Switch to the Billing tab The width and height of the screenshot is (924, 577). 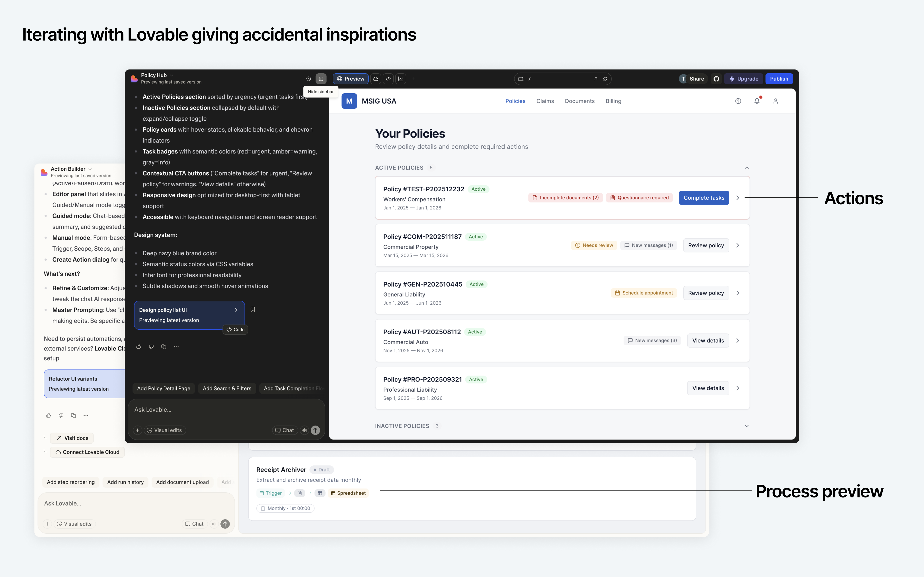coord(613,101)
